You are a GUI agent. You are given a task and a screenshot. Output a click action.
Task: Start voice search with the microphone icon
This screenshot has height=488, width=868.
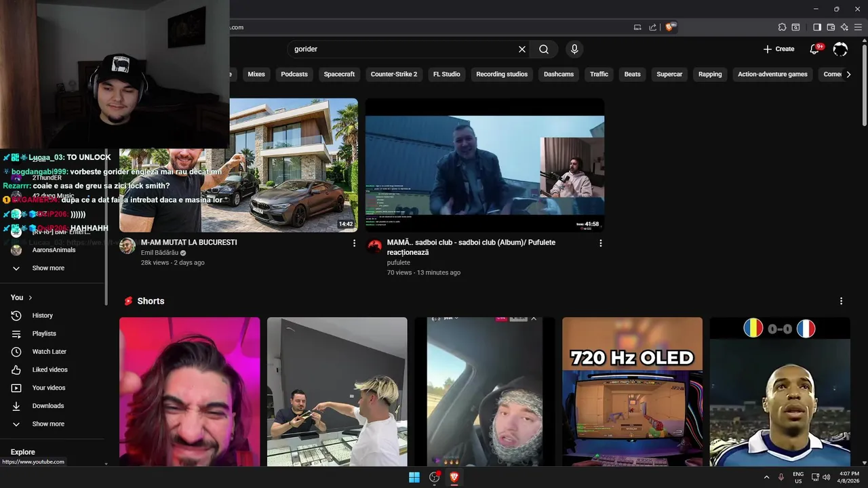574,49
